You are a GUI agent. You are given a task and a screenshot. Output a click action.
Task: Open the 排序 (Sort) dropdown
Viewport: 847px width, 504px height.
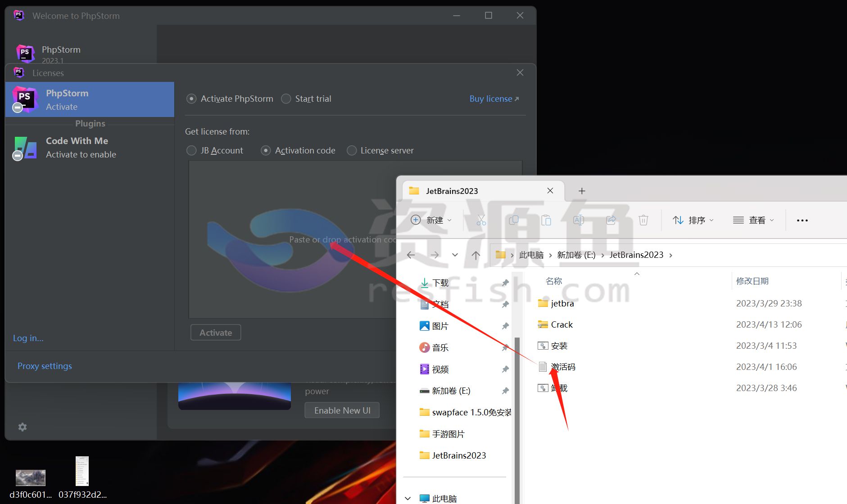693,220
